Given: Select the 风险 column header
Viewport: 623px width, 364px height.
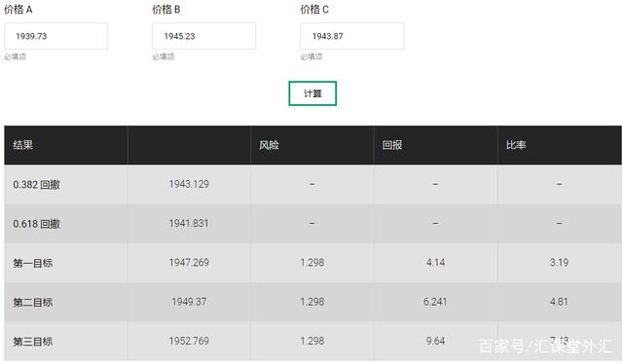Looking at the screenshot, I should point(269,145).
